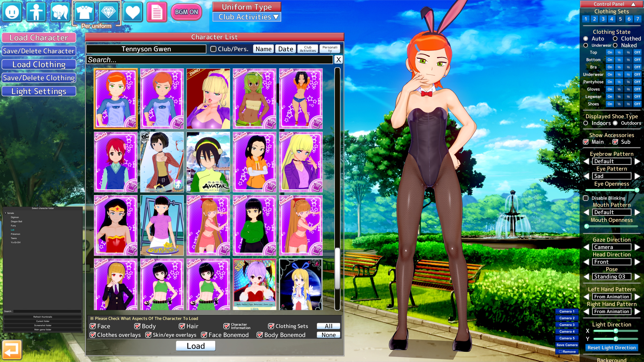The image size is (644, 362).
Task: Open the pink document System icon
Action: pos(157,12)
